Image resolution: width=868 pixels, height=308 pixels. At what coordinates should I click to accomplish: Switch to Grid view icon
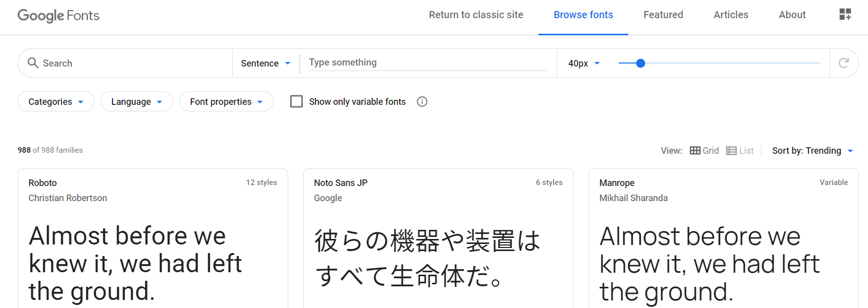(695, 151)
